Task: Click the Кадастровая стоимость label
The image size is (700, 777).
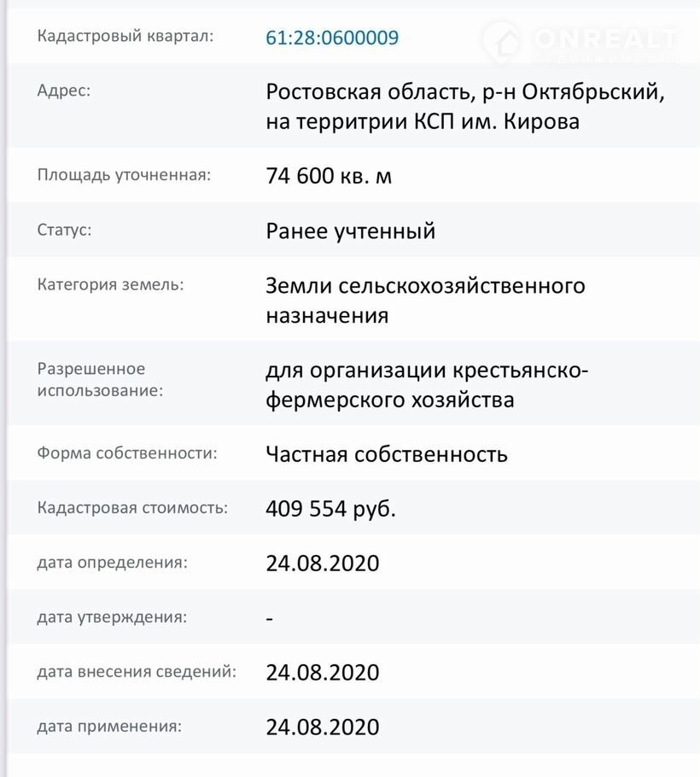Action: 132,508
